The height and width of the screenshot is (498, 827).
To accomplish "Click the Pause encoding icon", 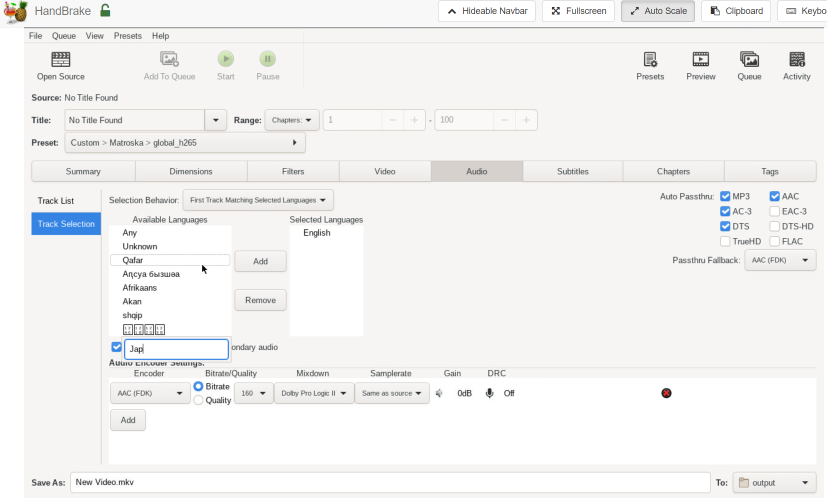I will (x=267, y=59).
